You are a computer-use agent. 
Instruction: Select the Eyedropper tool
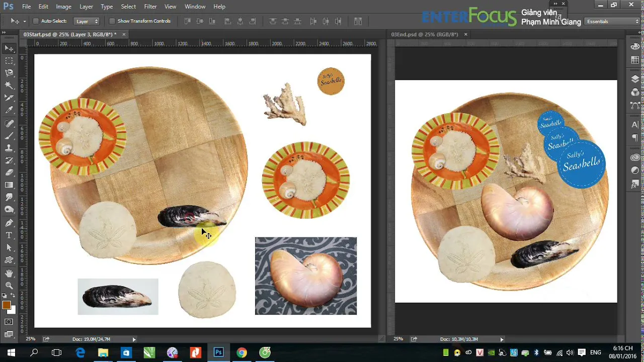point(9,111)
